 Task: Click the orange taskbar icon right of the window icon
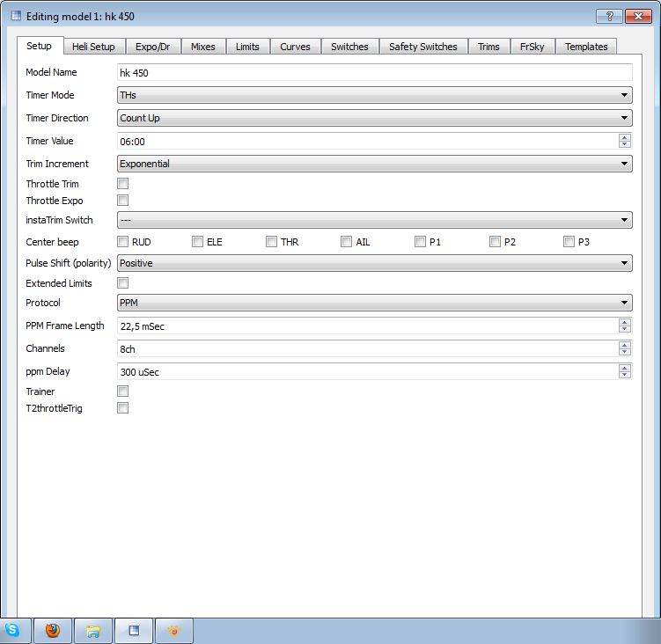(x=174, y=630)
